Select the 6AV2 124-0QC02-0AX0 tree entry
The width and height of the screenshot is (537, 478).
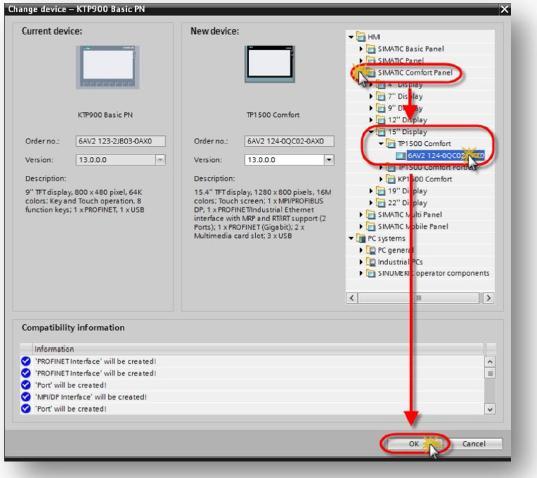click(446, 155)
